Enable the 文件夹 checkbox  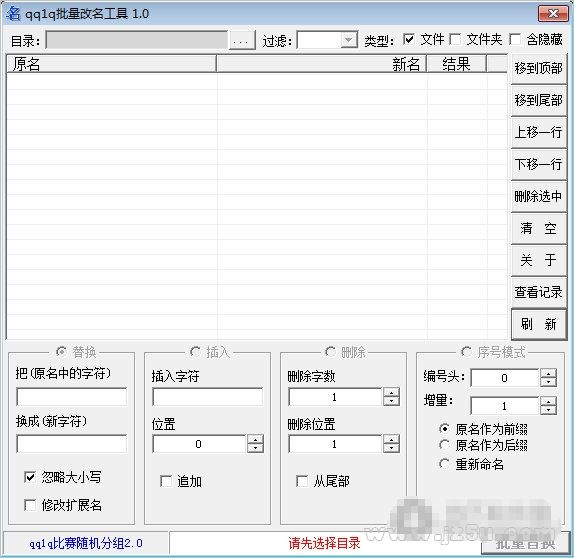point(455,39)
